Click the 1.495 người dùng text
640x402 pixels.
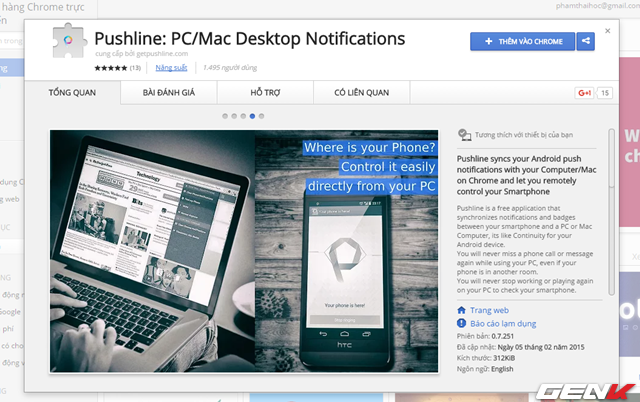(x=230, y=68)
